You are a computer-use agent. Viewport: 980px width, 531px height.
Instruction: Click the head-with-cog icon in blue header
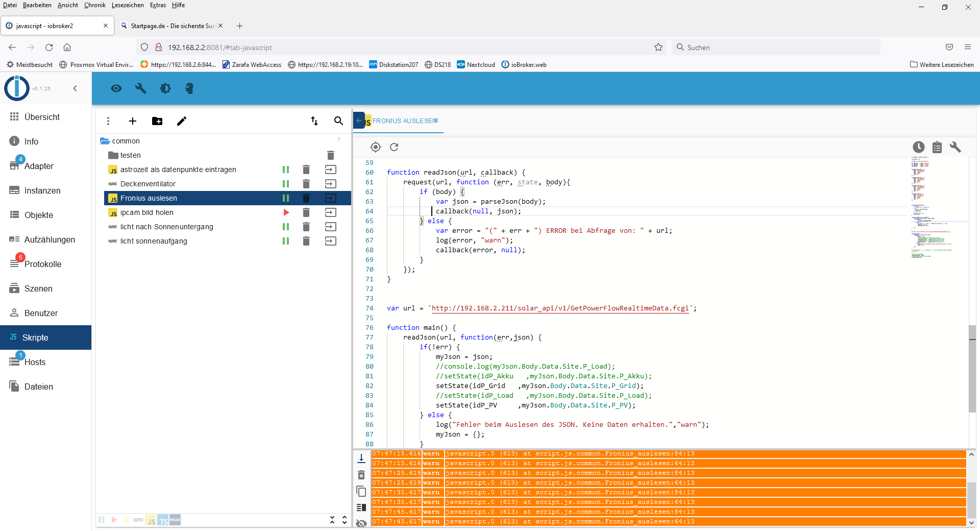click(189, 88)
